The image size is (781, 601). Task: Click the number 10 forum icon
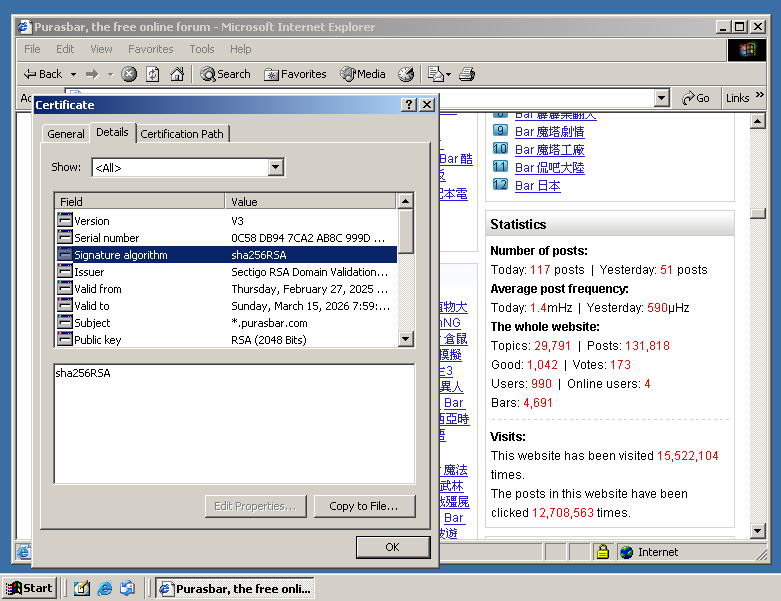(501, 148)
